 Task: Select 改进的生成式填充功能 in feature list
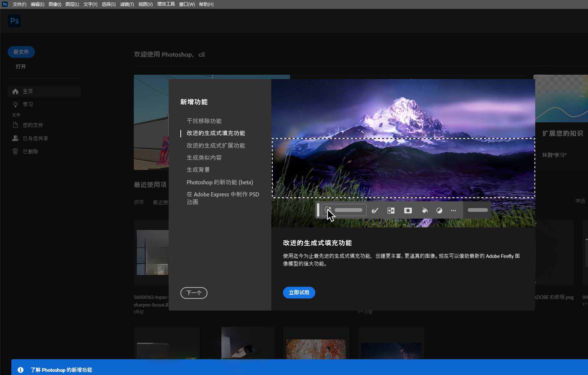click(216, 133)
